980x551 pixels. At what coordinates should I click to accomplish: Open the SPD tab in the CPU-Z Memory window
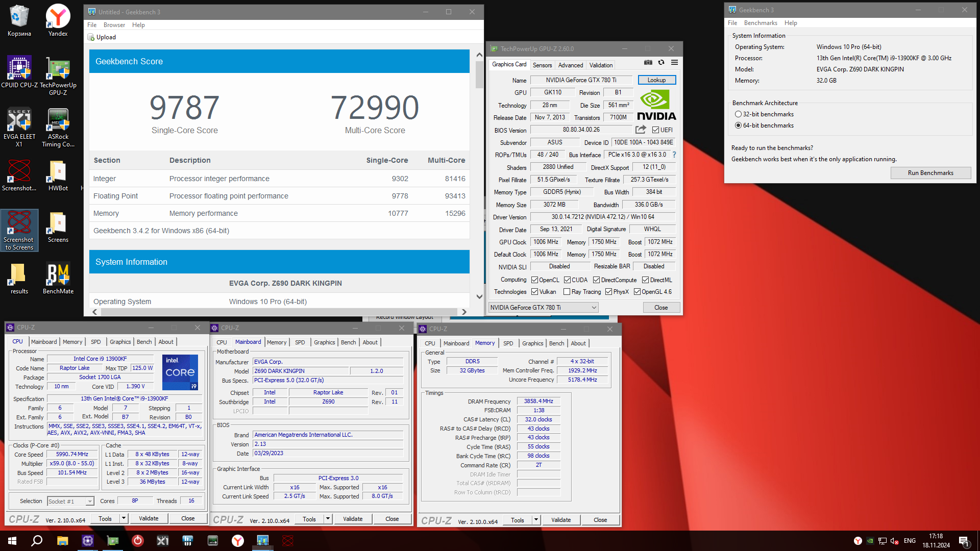coord(508,343)
